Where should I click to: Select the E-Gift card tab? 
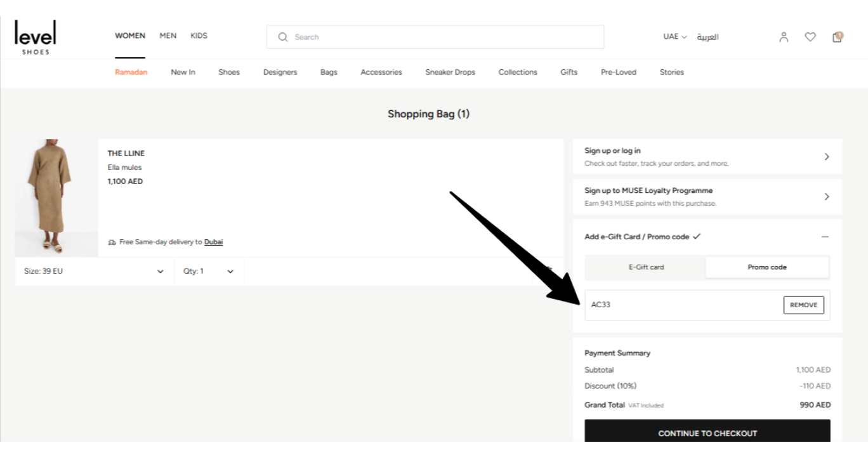click(x=646, y=267)
